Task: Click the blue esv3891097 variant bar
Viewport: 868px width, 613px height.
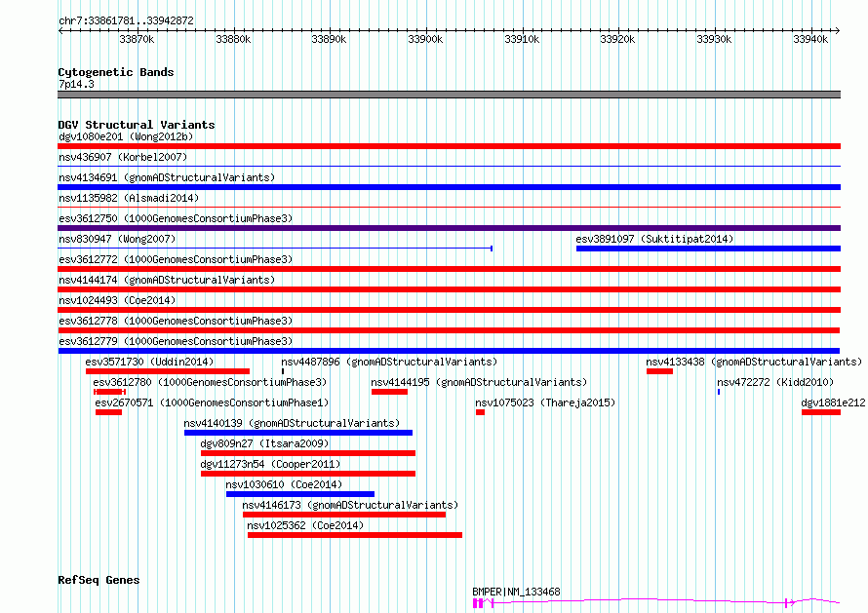Action: (708, 249)
